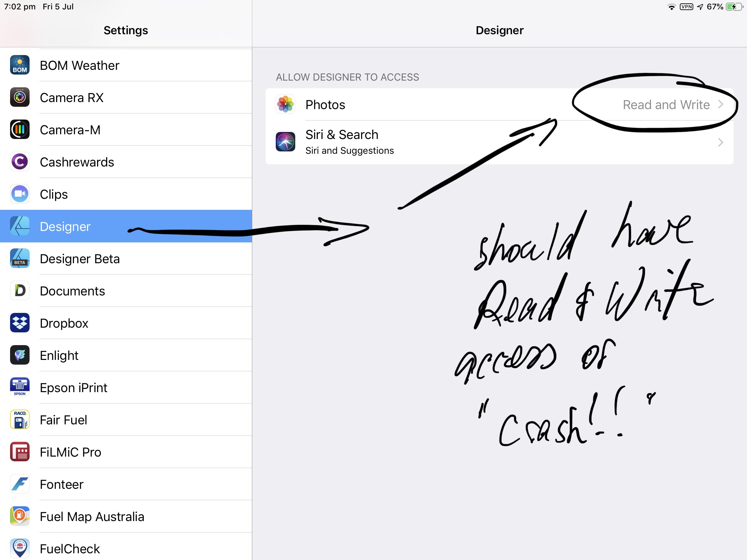Select Epson iPrint label
The width and height of the screenshot is (747, 560).
[73, 388]
